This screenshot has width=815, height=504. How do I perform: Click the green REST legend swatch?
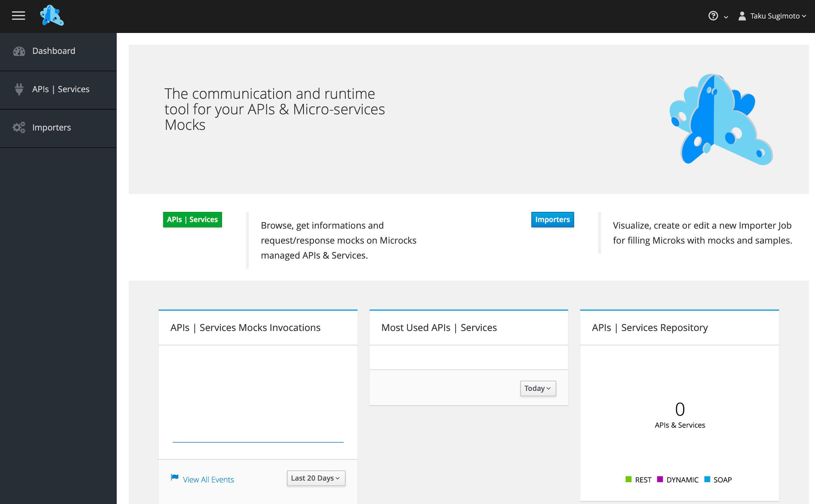point(629,479)
